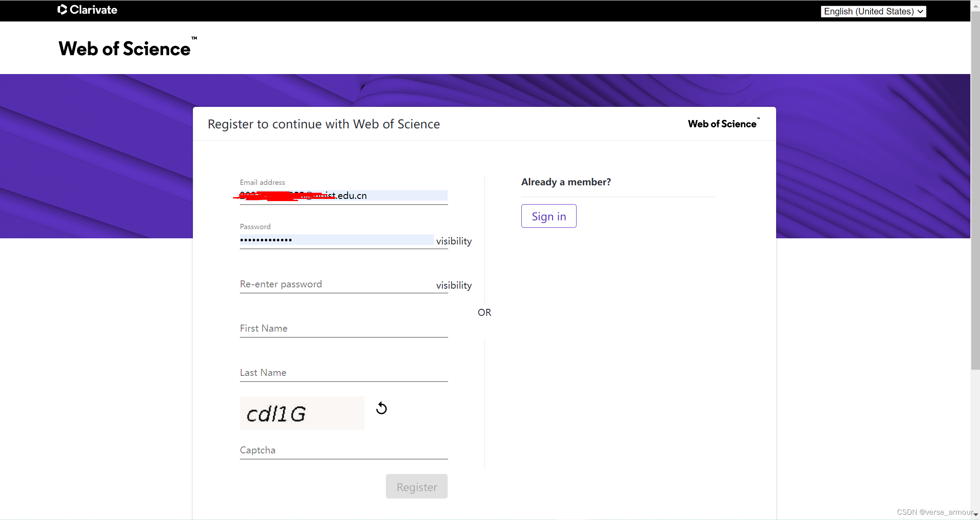Click the small Web of Science card logo
This screenshot has height=520, width=980.
(x=723, y=124)
